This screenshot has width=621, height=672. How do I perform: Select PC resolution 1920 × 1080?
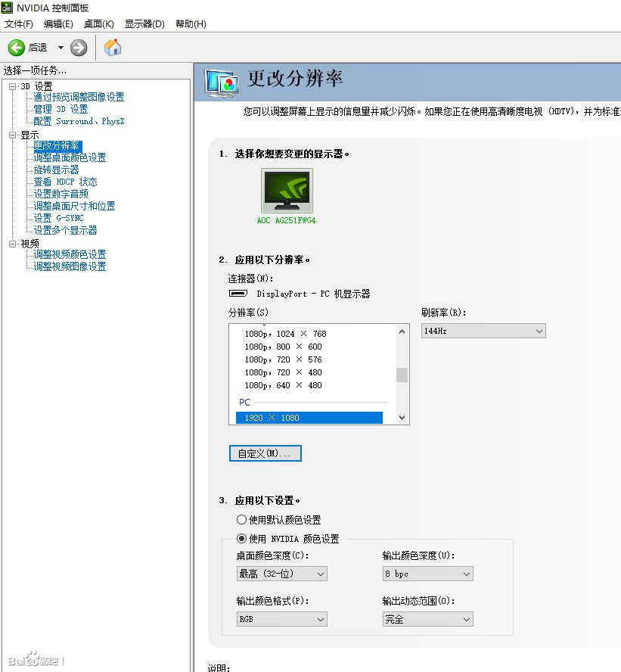pos(309,418)
